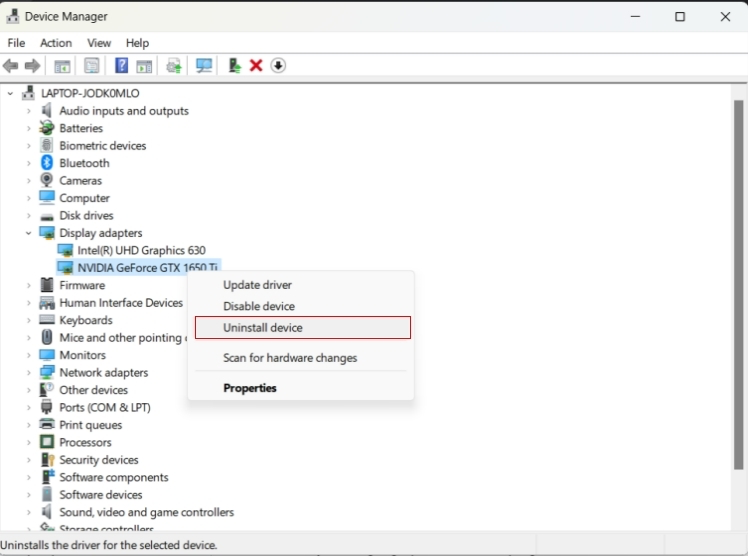Select Sound, video and game controllers

[x=146, y=512]
